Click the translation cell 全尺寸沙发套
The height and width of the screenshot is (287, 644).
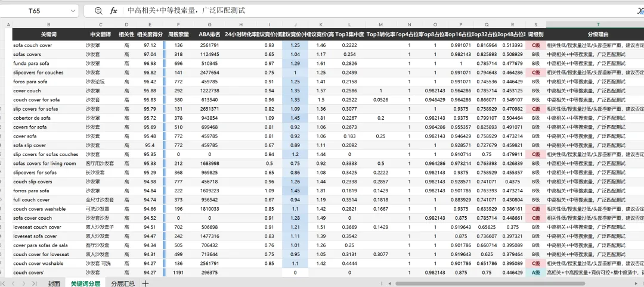101,199
